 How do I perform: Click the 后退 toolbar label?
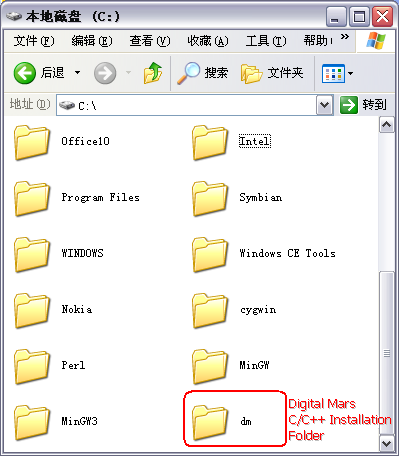click(x=52, y=73)
